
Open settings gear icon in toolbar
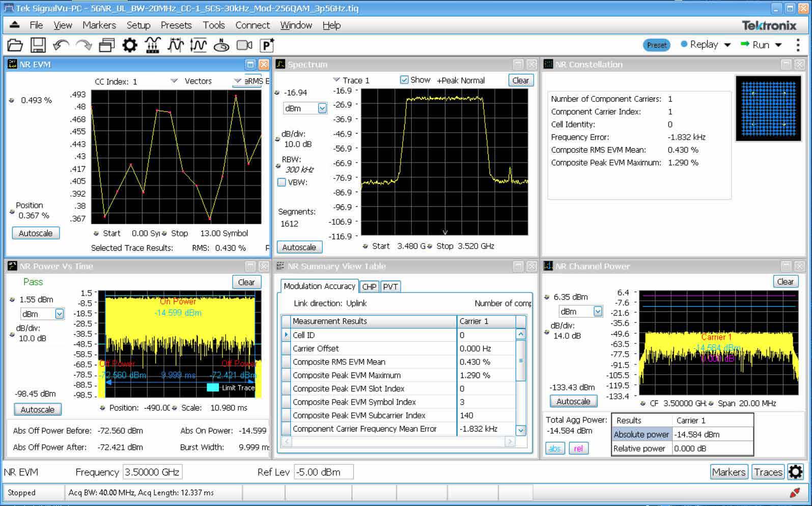click(130, 45)
